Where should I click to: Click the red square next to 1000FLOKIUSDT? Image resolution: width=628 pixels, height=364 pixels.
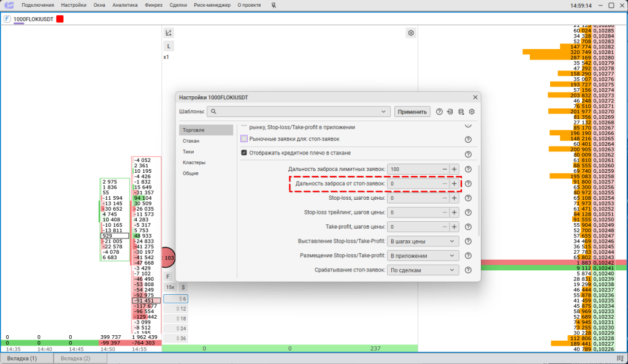(60, 19)
